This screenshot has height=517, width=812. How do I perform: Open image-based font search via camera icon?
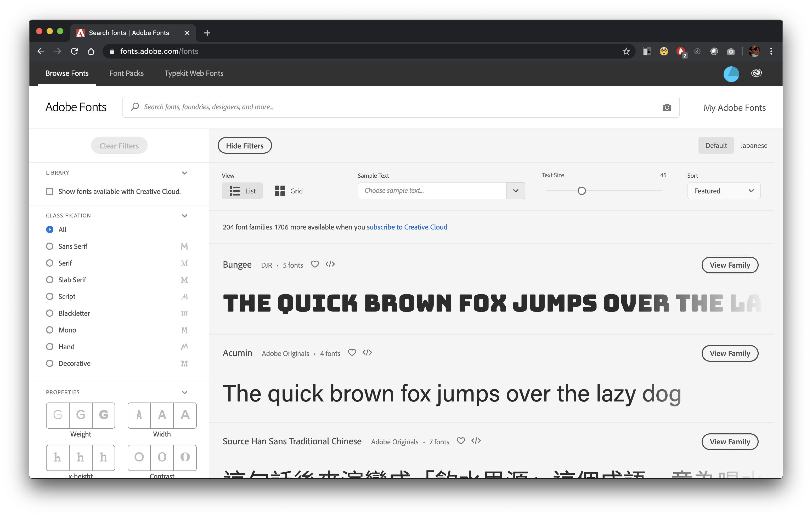pyautogui.click(x=667, y=107)
